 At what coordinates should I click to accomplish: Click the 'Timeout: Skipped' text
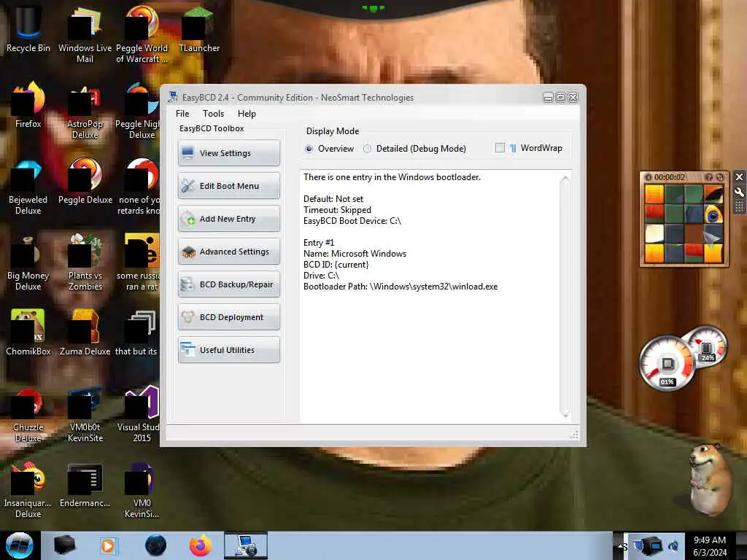click(337, 209)
